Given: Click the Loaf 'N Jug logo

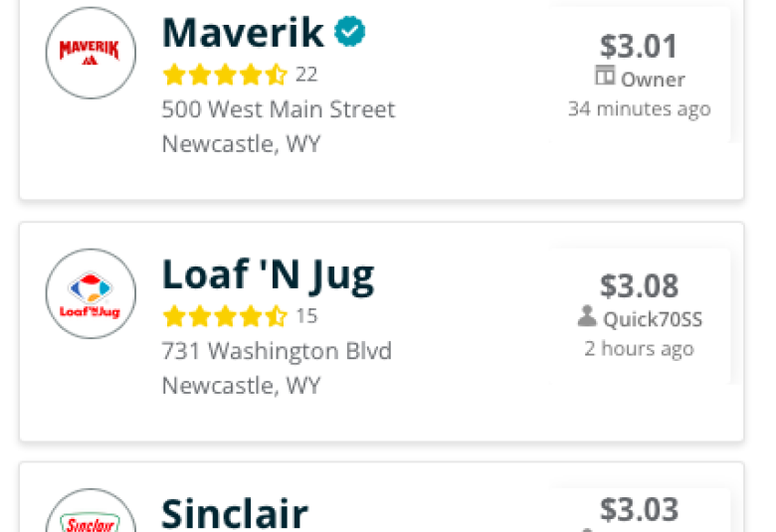Looking at the screenshot, I should [92, 293].
